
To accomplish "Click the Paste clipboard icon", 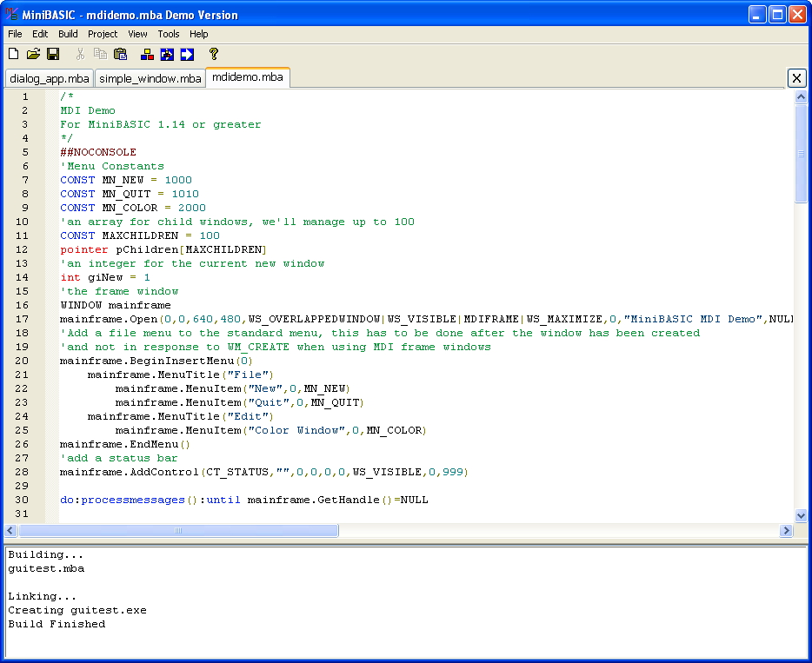I will click(x=120, y=54).
